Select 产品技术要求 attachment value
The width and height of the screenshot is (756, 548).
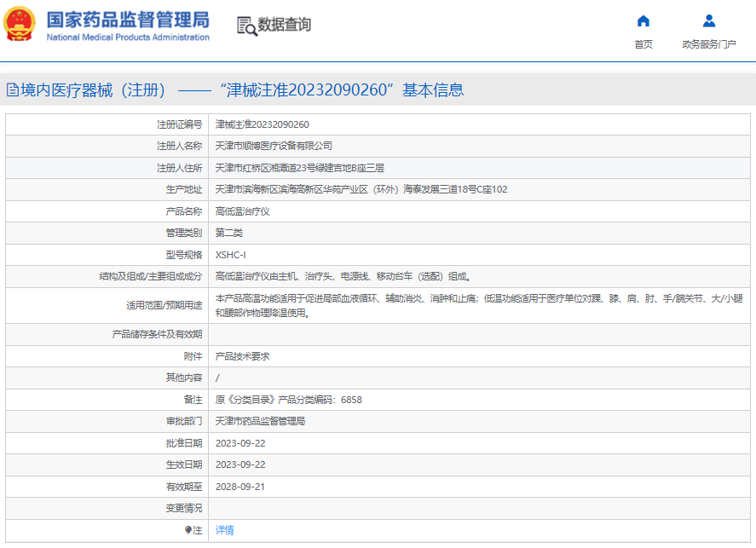click(x=242, y=356)
